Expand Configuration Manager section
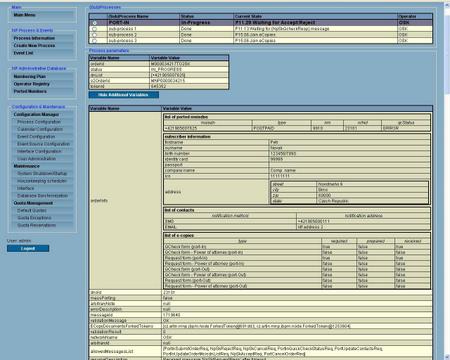450x360 pixels. pos(41,115)
